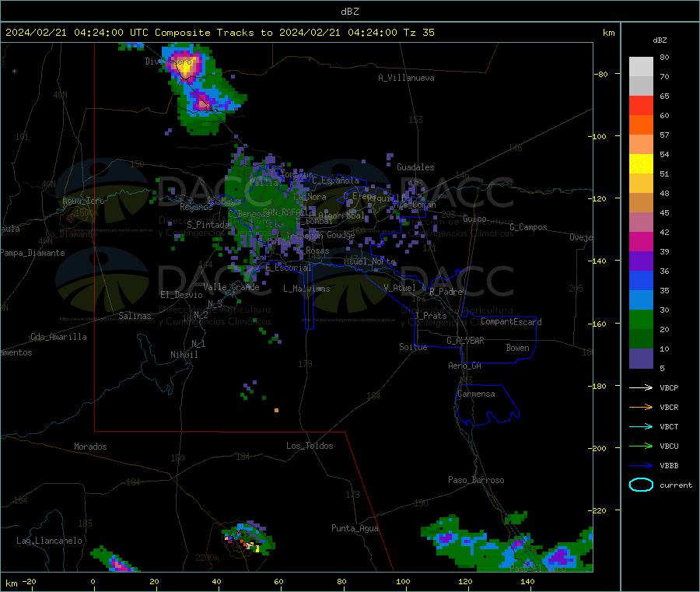
Task: Click the 'Paso_Barroso' map label
Action: pos(476,480)
